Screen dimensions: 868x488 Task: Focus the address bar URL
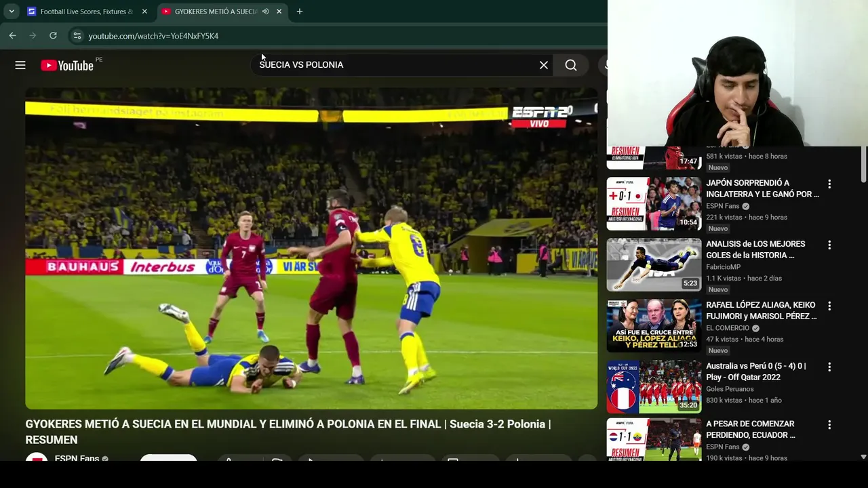tap(153, 36)
